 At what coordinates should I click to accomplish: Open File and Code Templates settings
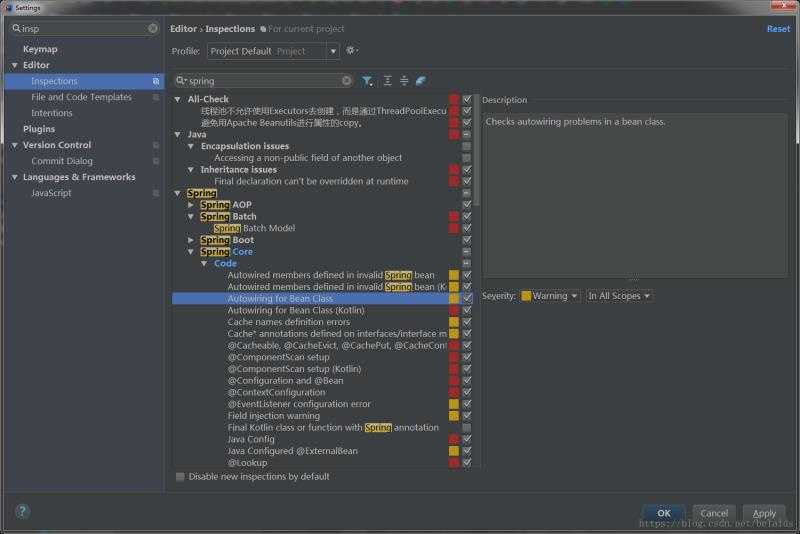pyautogui.click(x=81, y=97)
